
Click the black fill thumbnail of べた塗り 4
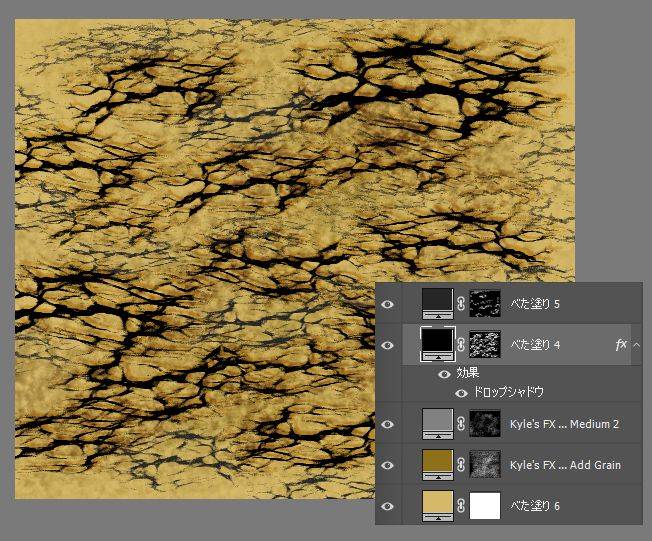pos(437,345)
